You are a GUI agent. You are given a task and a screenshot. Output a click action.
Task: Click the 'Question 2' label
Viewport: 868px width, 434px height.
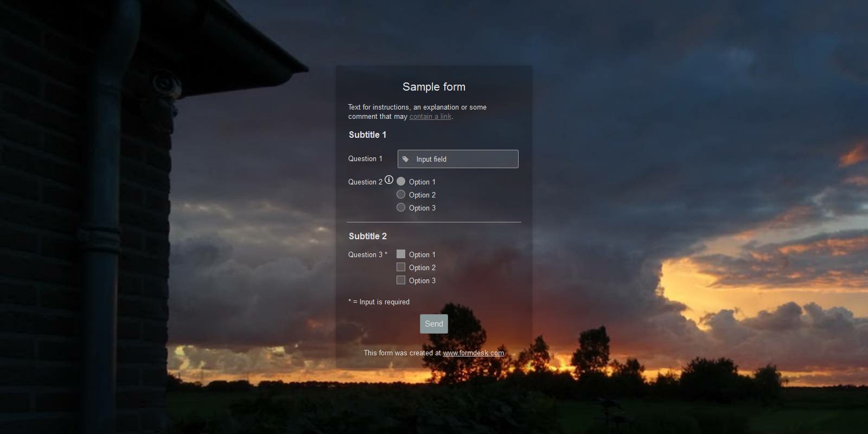(x=365, y=182)
